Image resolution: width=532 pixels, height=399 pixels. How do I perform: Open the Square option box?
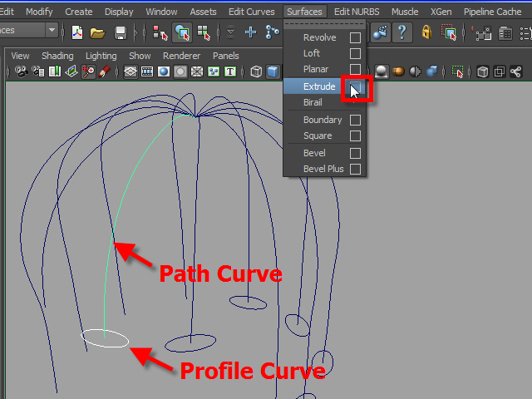[x=355, y=135]
